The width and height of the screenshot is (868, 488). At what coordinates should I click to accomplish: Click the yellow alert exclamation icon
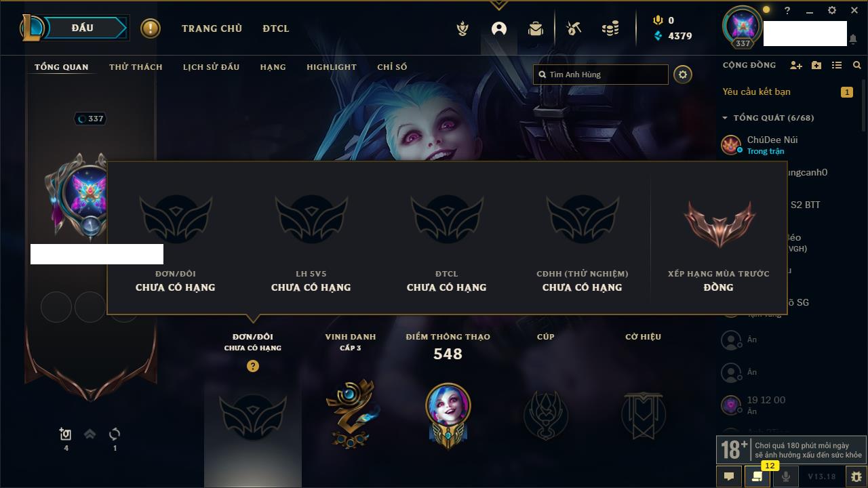pyautogui.click(x=151, y=28)
